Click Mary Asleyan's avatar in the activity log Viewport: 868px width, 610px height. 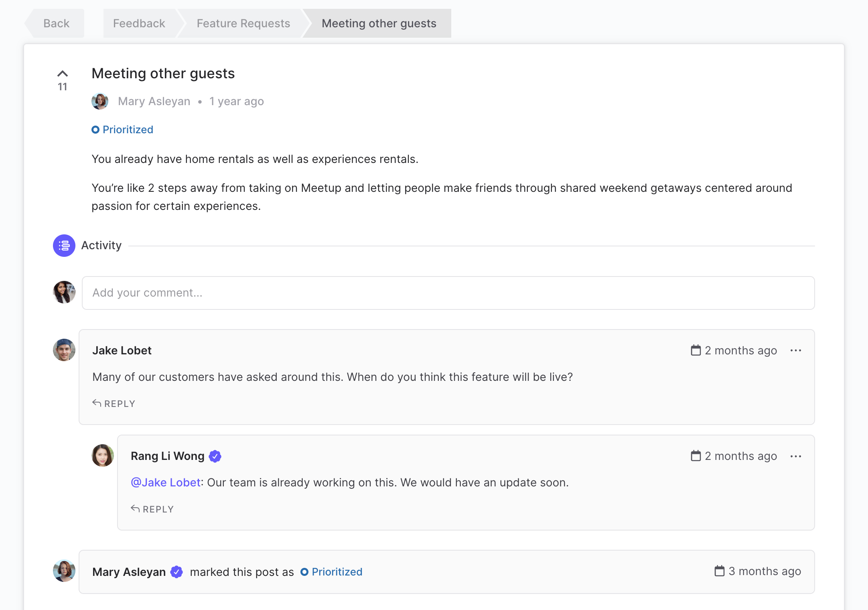64,571
